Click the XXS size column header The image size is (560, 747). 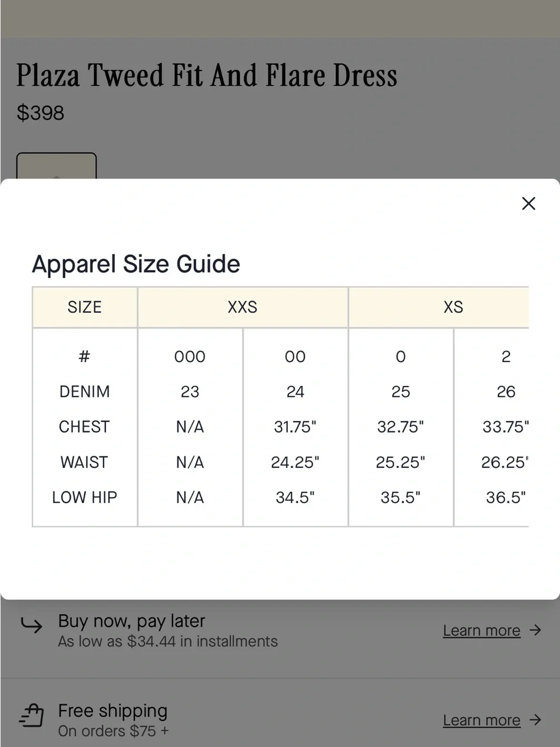[x=242, y=307]
